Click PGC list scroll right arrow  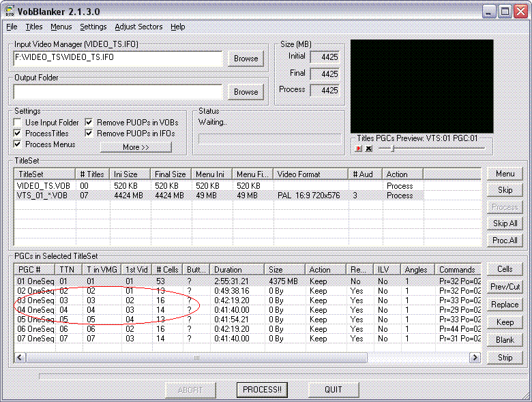pos(475,357)
